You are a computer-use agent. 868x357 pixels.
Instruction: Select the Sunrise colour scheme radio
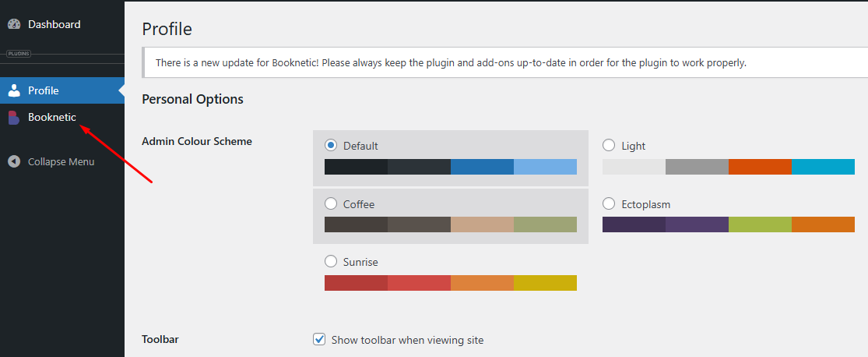(x=331, y=262)
